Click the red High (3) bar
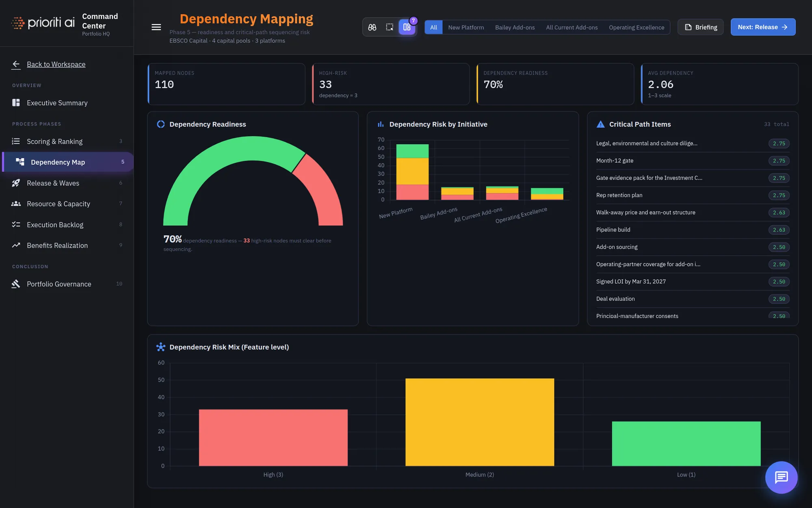This screenshot has width=812, height=508. coord(273,437)
